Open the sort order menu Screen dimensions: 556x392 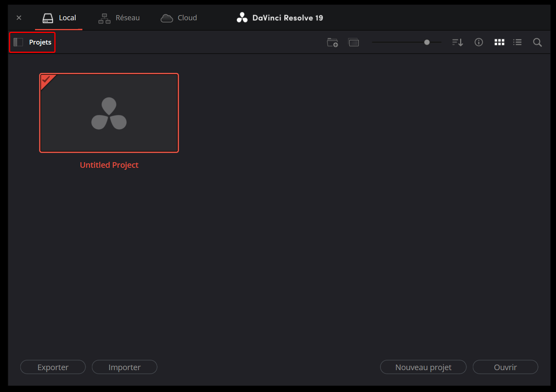(458, 42)
